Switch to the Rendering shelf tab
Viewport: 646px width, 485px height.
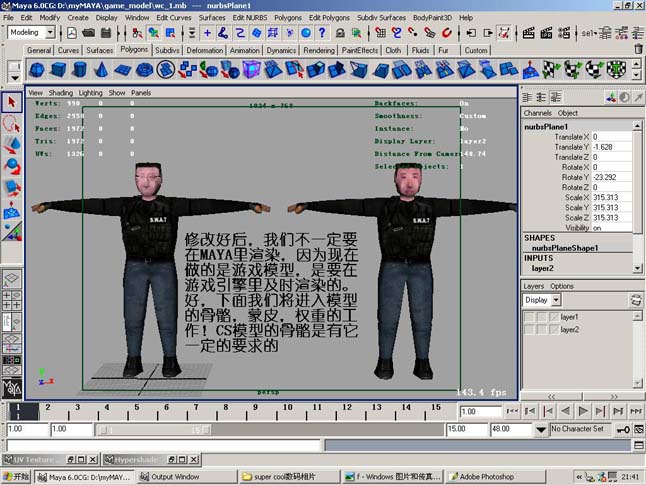click(x=318, y=50)
